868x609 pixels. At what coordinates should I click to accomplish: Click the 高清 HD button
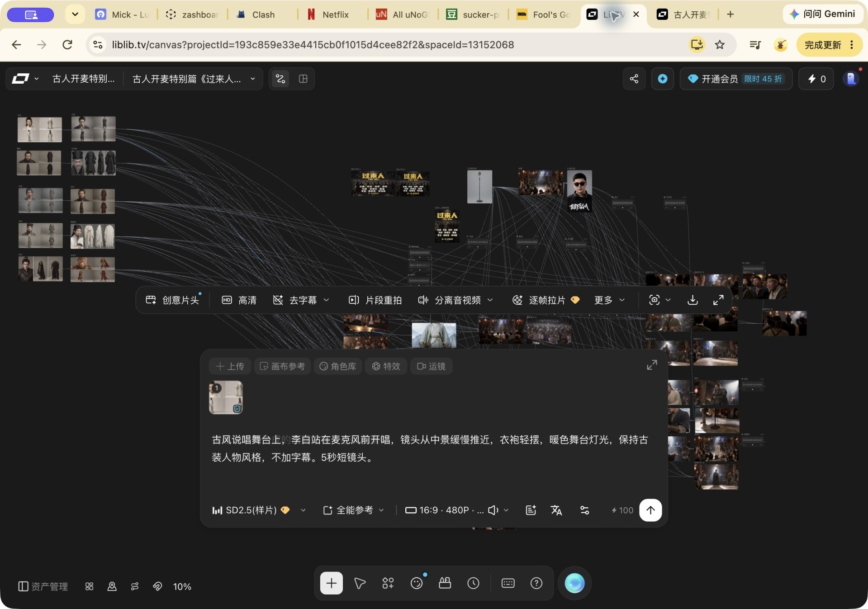[x=239, y=300]
